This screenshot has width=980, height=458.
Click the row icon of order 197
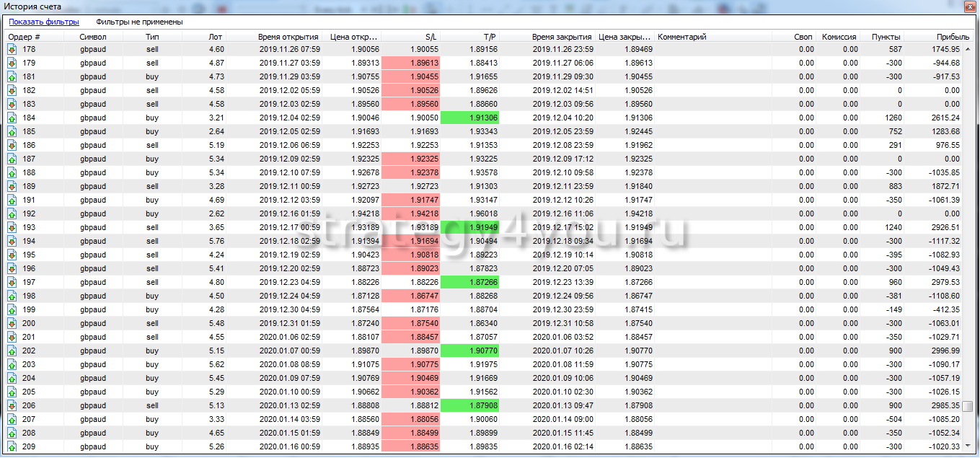(x=12, y=282)
